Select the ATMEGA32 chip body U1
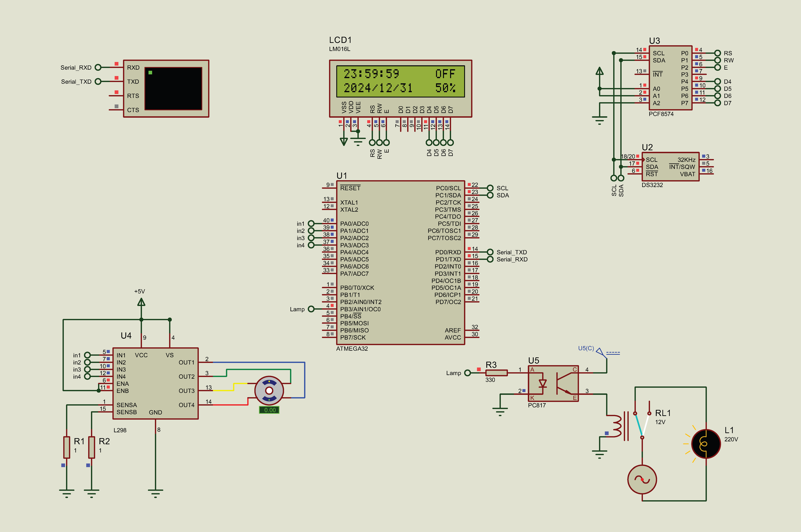The height and width of the screenshot is (532, 801). click(400, 263)
